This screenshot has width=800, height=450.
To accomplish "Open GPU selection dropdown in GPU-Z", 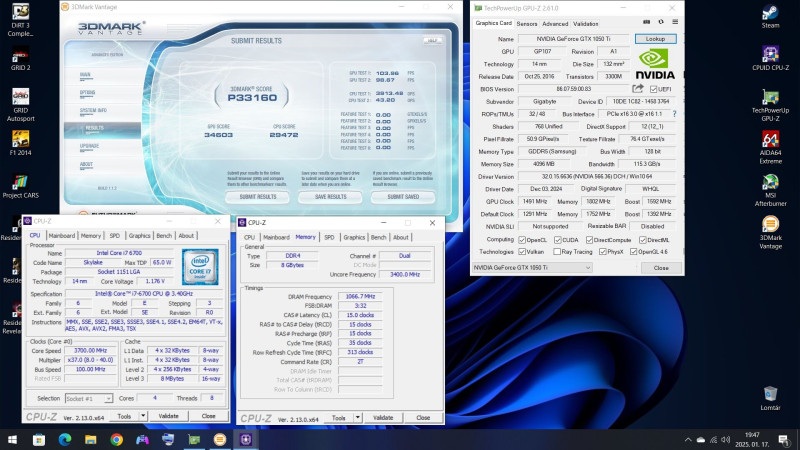I will (x=532, y=267).
